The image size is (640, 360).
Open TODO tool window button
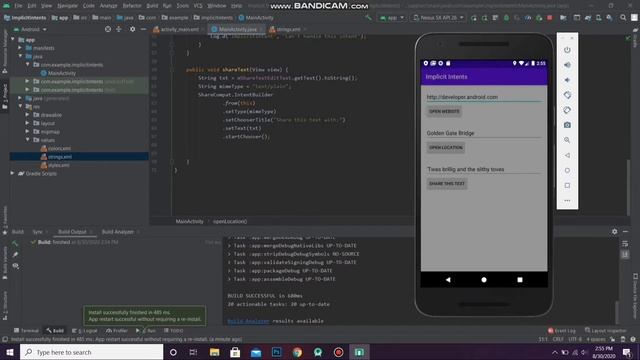pyautogui.click(x=173, y=331)
